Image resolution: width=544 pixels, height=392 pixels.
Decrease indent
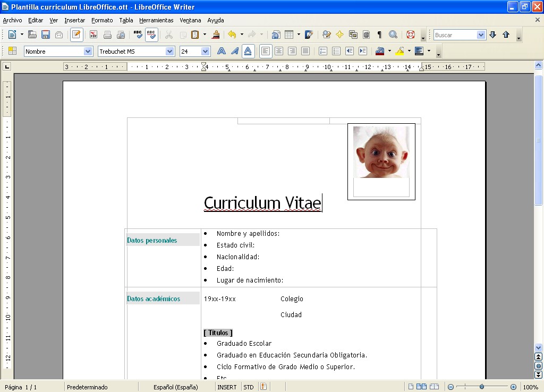click(x=350, y=52)
